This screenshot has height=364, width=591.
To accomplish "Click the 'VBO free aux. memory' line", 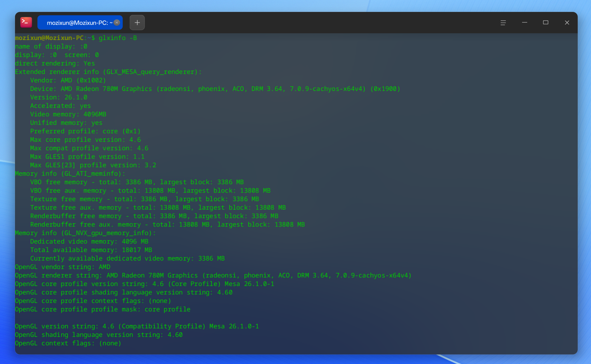I will pos(150,191).
